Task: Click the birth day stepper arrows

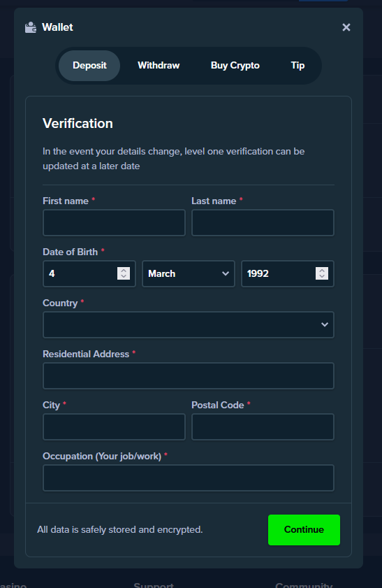Action: click(124, 273)
